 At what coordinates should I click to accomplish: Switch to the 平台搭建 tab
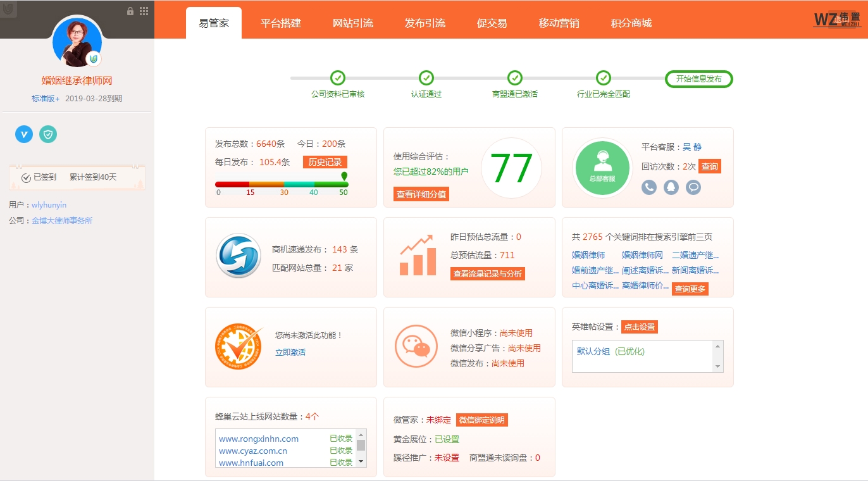pyautogui.click(x=281, y=23)
